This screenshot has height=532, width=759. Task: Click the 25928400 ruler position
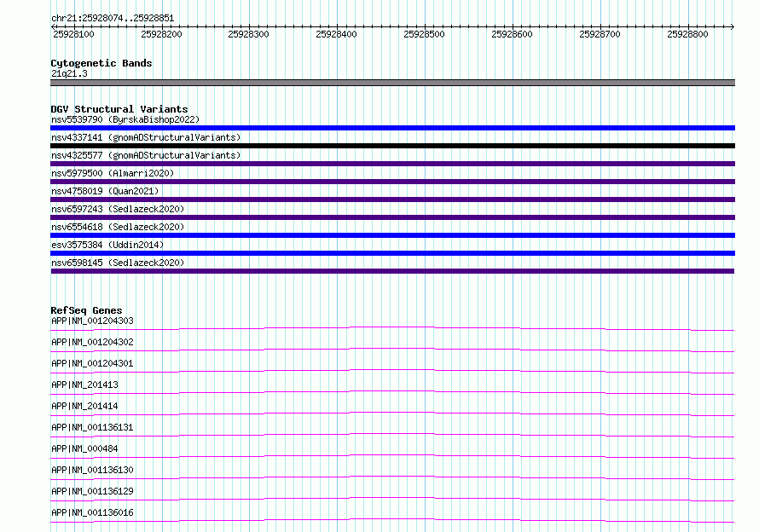pyautogui.click(x=336, y=34)
